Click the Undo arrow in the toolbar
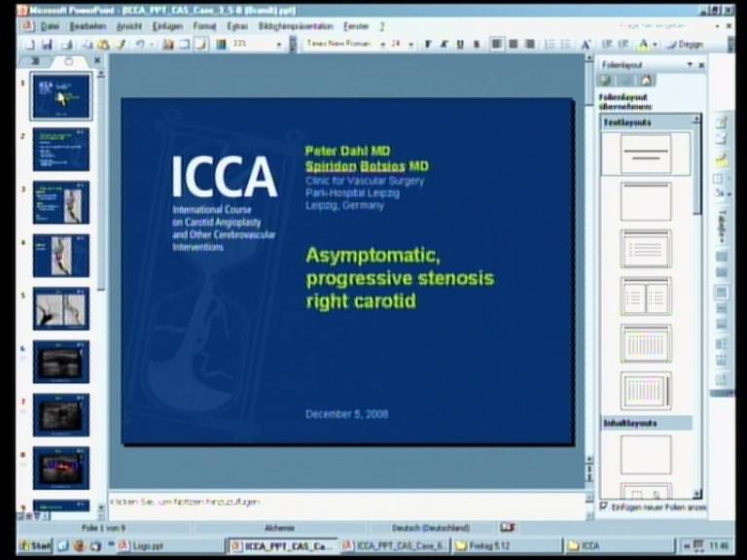Viewport: 747px width, 560px height. (x=140, y=45)
